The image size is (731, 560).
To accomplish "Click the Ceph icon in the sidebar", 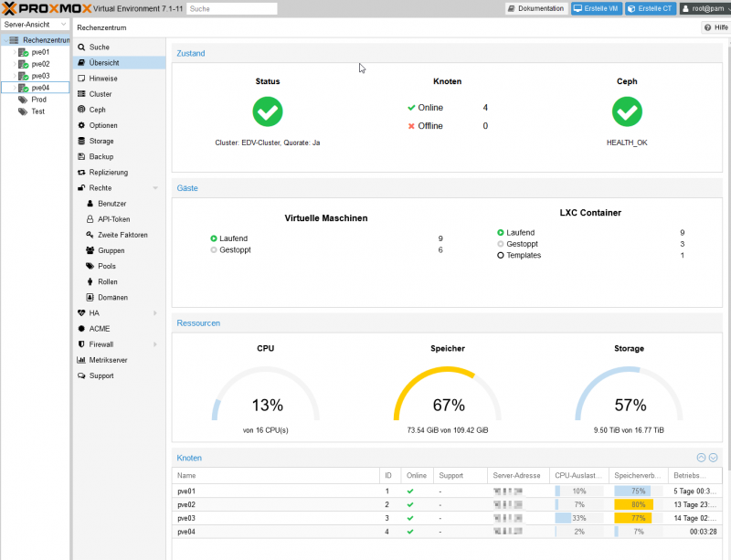I will 81,110.
